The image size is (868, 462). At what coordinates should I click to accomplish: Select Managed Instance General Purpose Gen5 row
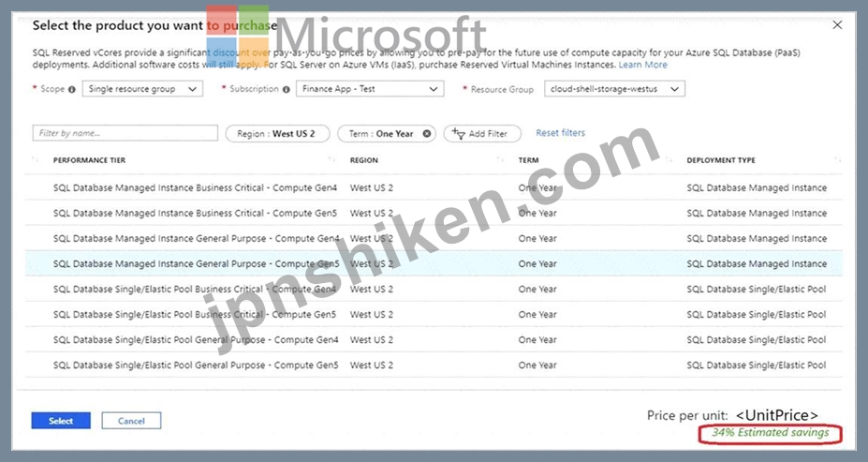[x=434, y=264]
